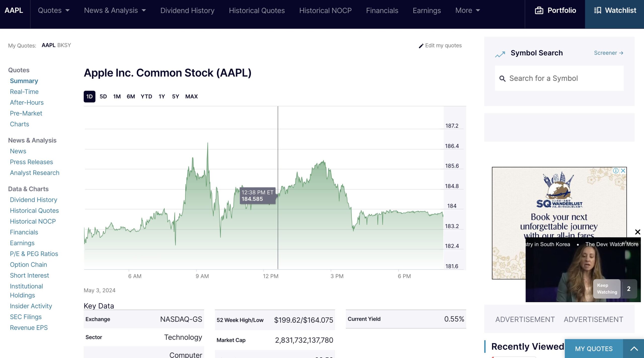Click the AAPL label in nav bar
Image resolution: width=644 pixels, height=358 pixels.
(x=14, y=10)
